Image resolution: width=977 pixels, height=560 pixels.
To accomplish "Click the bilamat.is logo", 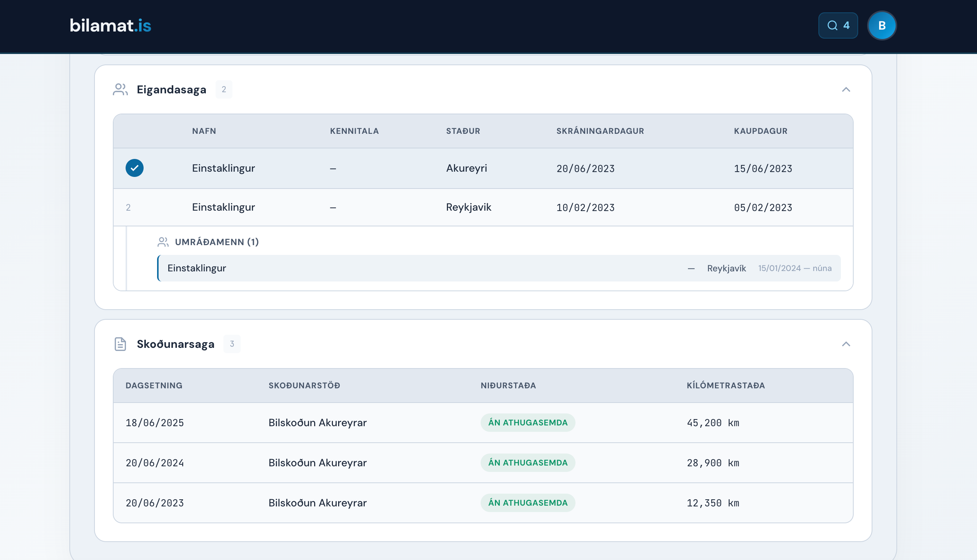I will [x=110, y=25].
